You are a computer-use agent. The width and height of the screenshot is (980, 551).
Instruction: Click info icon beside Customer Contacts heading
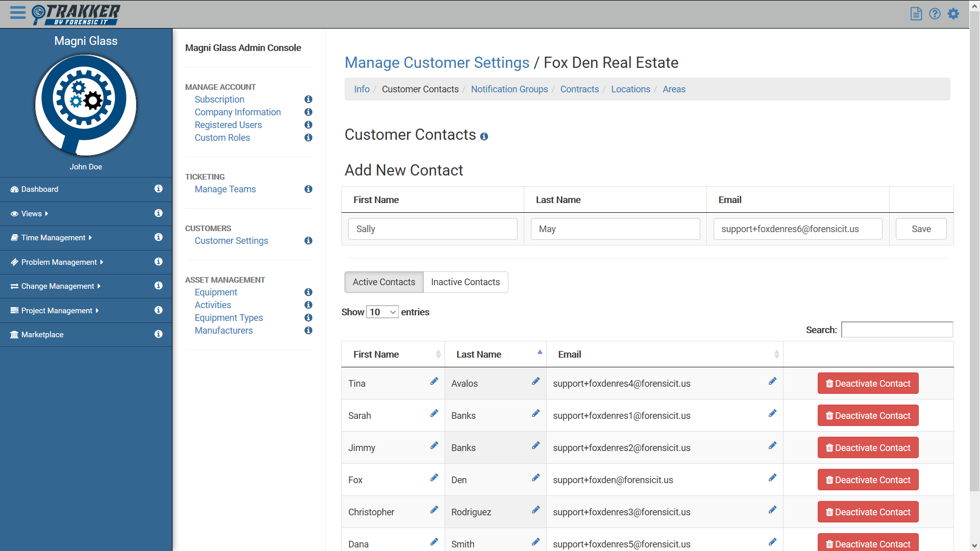[x=484, y=137]
